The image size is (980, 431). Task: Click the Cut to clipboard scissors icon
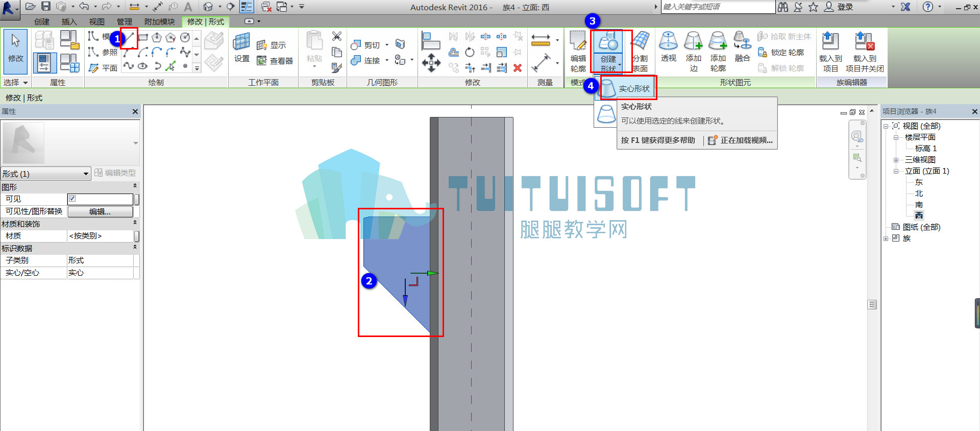click(x=336, y=36)
